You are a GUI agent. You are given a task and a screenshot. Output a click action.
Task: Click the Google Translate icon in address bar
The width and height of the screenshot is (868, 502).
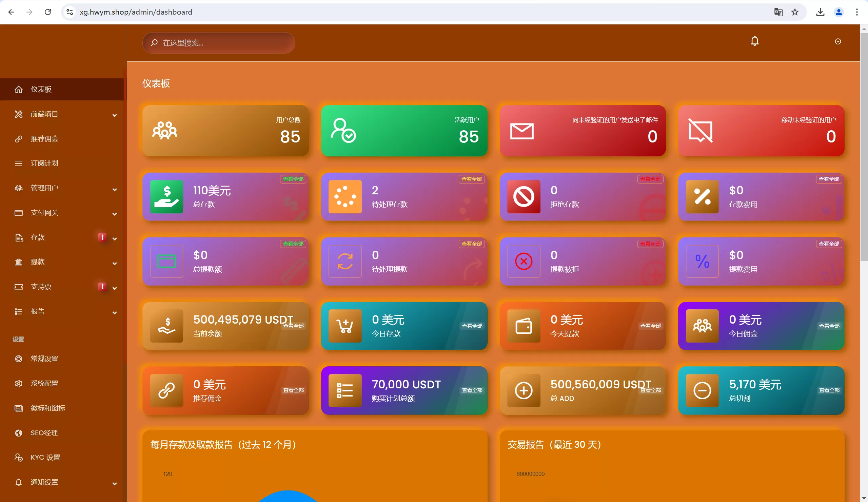click(778, 12)
